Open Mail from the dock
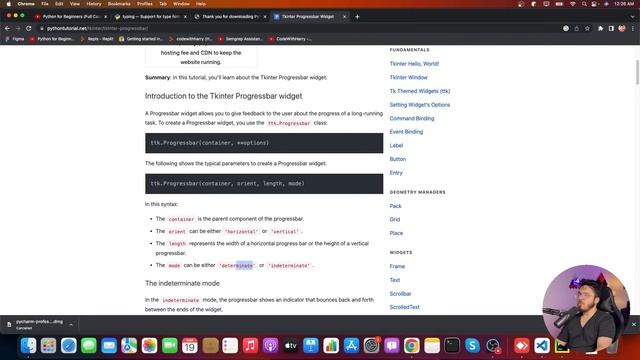Viewport: 640px width, 360px height. point(109,346)
